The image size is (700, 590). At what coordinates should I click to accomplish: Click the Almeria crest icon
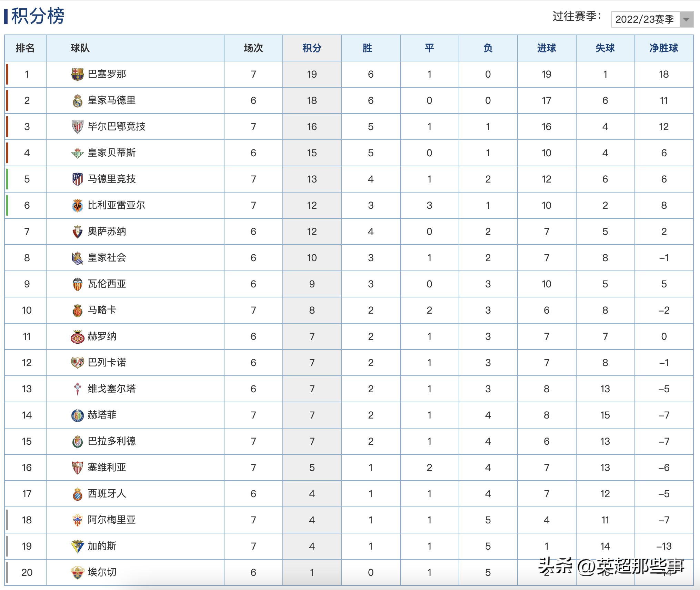78,520
